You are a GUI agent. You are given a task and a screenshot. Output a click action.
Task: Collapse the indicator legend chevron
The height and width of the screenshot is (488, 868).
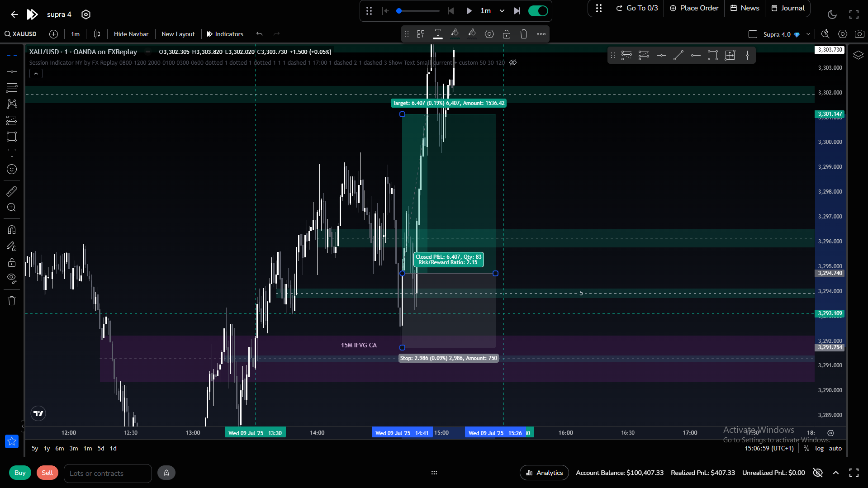[x=36, y=73]
